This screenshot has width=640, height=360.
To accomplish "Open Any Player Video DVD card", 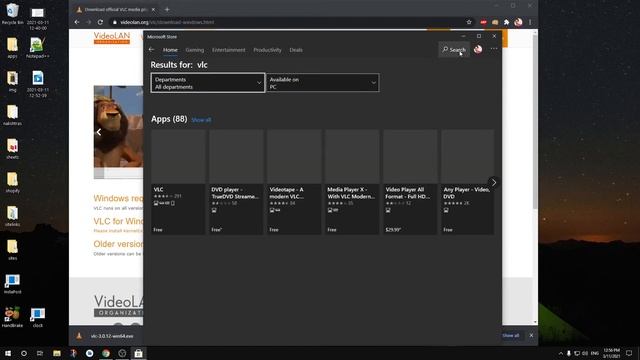I will [x=467, y=182].
